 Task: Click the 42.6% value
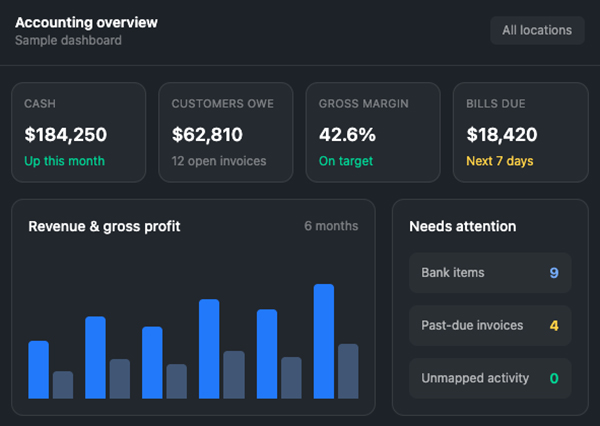[x=347, y=135]
